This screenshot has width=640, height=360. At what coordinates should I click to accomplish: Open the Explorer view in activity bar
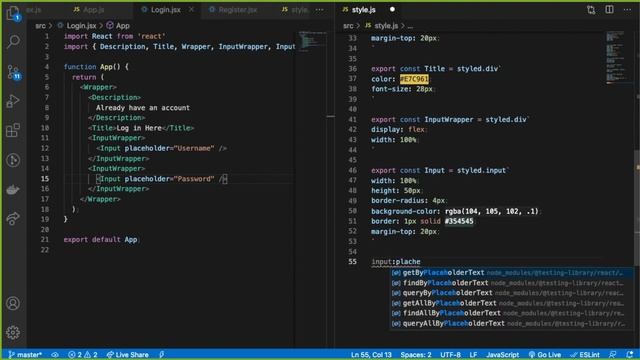[x=13, y=13]
